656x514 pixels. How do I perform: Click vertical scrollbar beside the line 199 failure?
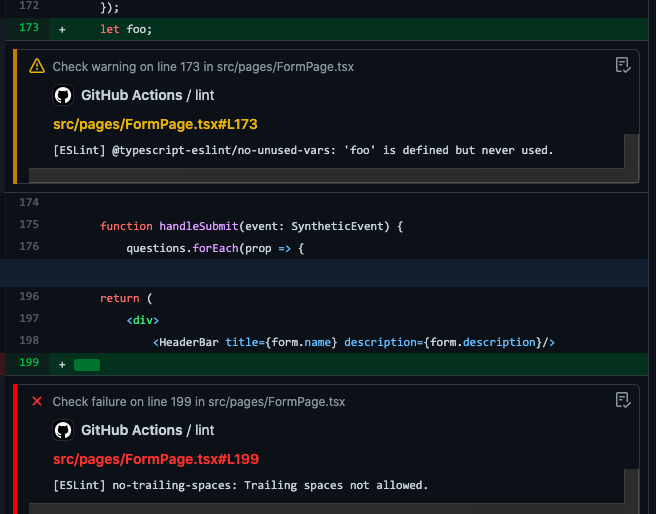click(x=632, y=486)
